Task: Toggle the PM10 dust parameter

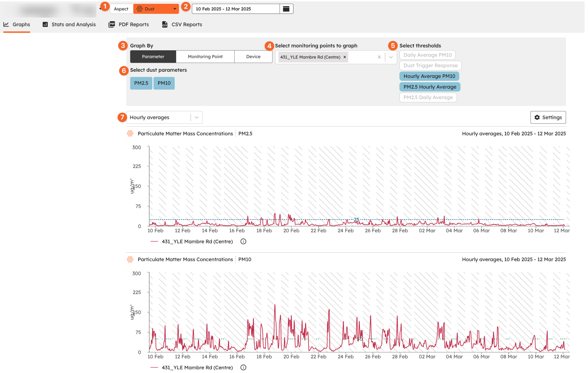Action: click(164, 83)
